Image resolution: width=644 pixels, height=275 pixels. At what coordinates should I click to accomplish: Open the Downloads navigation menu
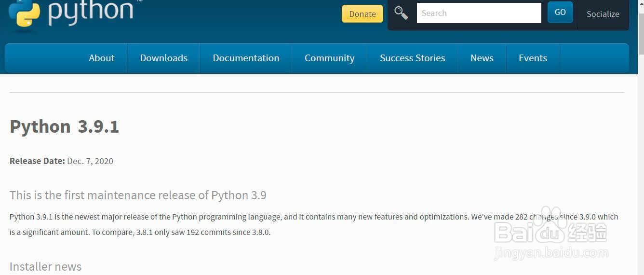click(x=163, y=58)
